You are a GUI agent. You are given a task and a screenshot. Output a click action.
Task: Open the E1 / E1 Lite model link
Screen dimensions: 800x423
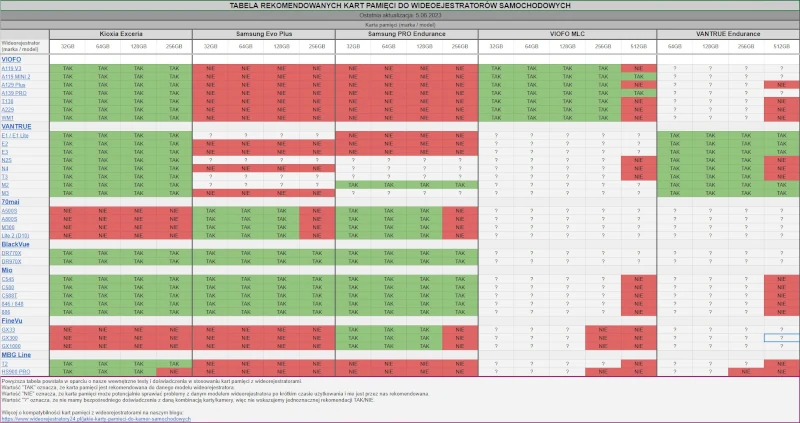[x=15, y=135]
